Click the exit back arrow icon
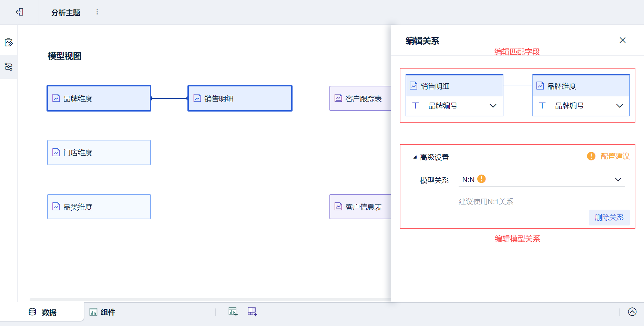Viewport: 644px width, 326px height. tap(19, 12)
